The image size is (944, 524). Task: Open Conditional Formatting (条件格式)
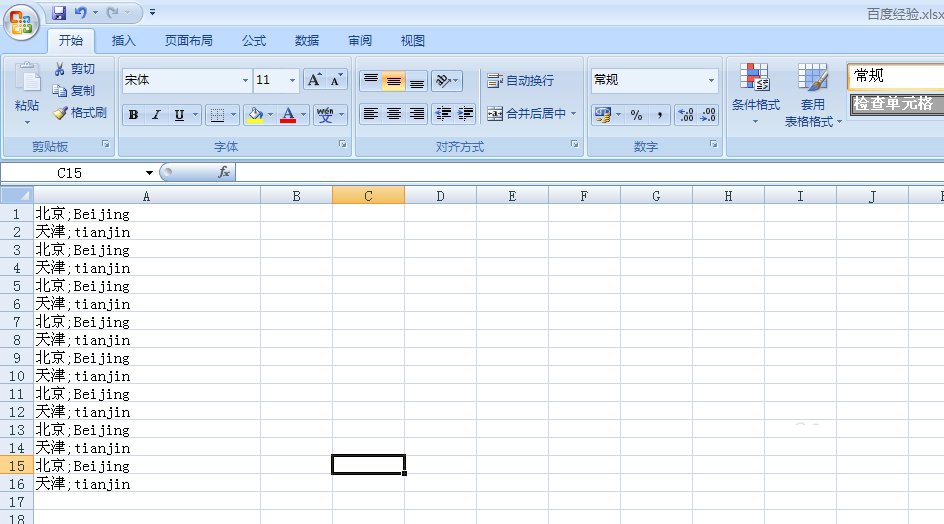coord(755,92)
